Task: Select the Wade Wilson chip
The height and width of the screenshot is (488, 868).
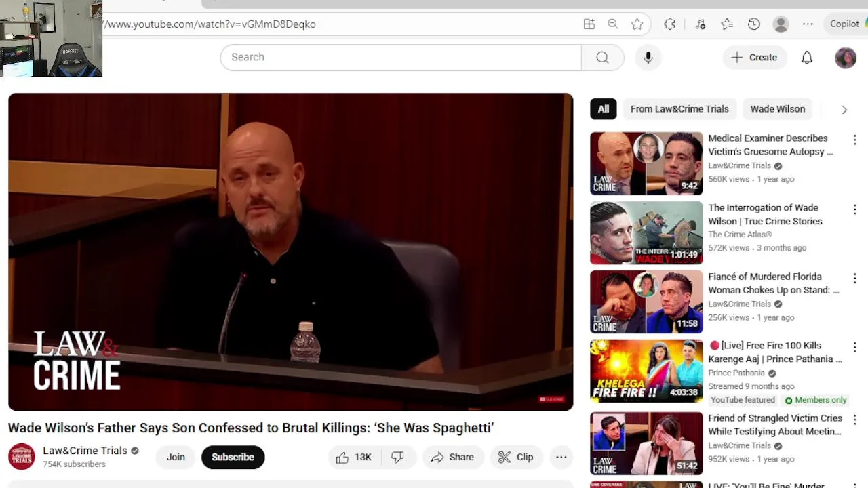Action: [778, 108]
